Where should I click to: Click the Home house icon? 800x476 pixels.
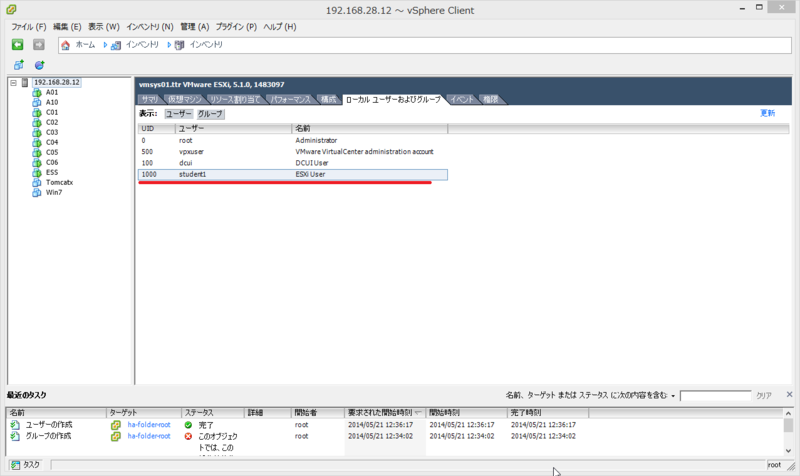pos(65,45)
